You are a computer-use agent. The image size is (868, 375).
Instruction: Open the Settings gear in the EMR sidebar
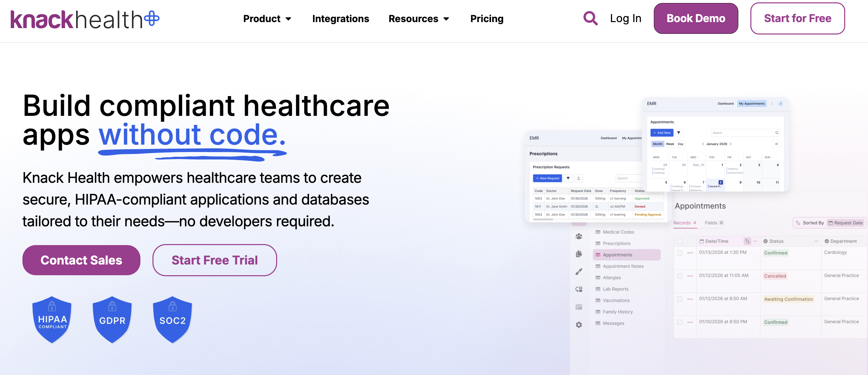pos(579,325)
